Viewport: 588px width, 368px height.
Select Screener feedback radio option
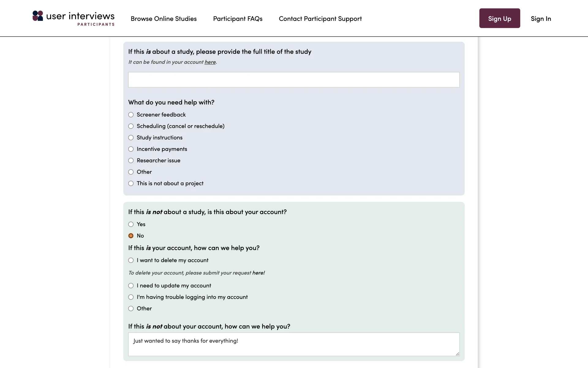[x=131, y=115]
